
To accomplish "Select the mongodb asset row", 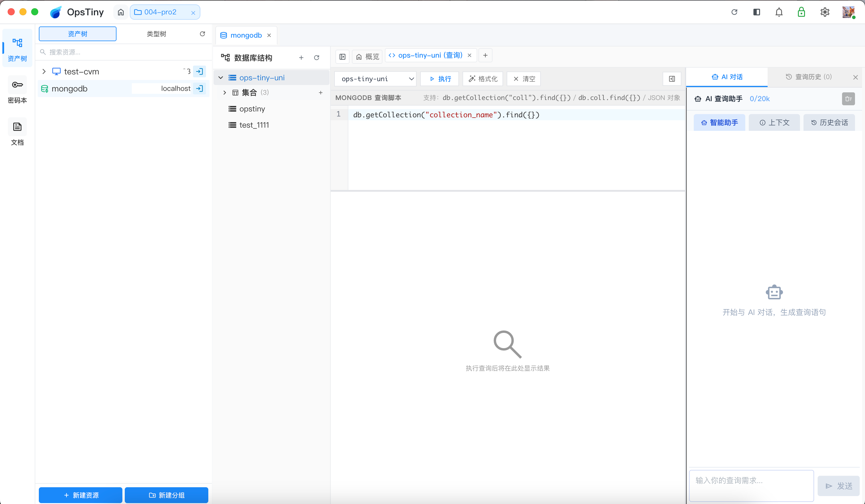I will click(x=124, y=89).
